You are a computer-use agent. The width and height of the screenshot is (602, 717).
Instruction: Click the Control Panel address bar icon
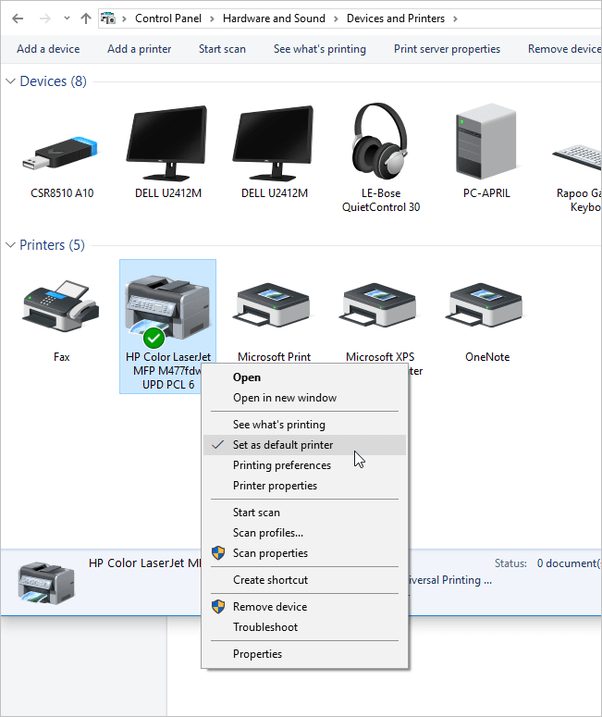click(108, 18)
